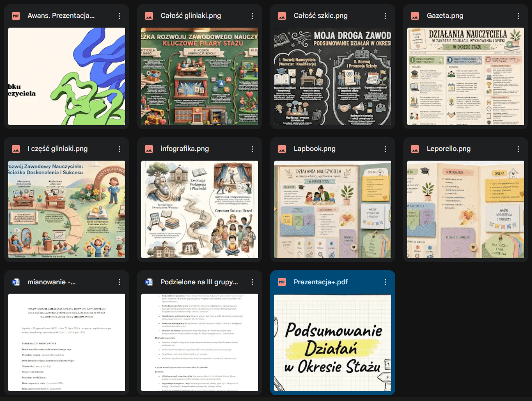Open more actions for Prezentacja+.pdf
The height and width of the screenshot is (401, 532).
[385, 282]
